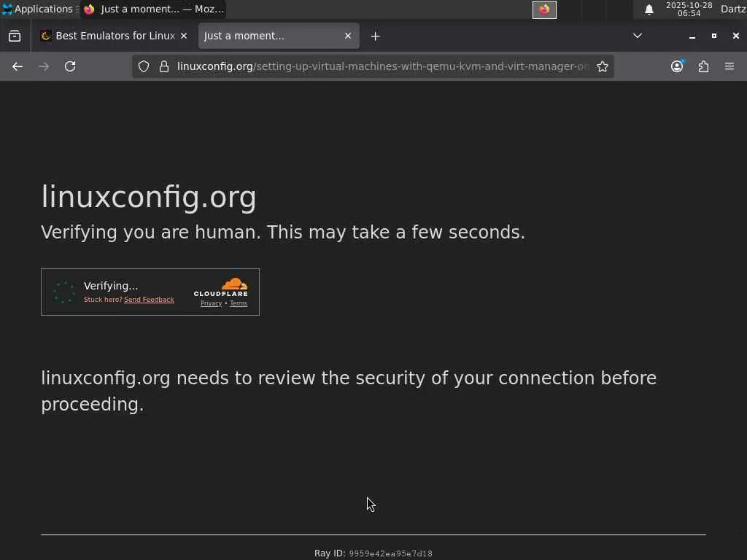Click the Firefox workspace thumbnail in panel

[x=544, y=9]
